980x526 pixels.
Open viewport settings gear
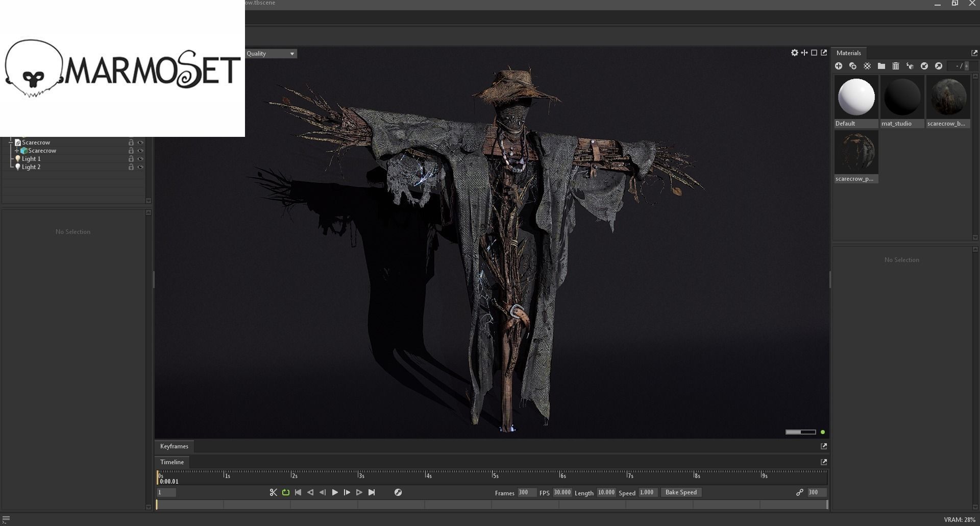click(794, 53)
